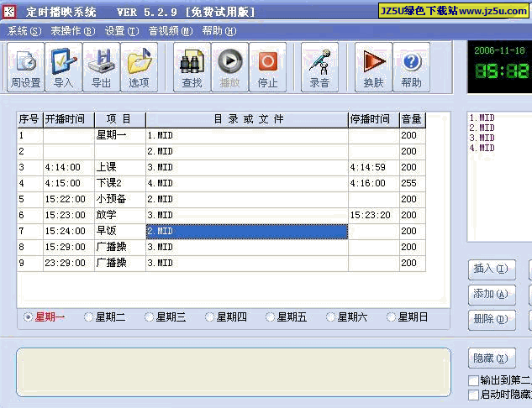Click the 序号 column header
532x408 pixels.
(30, 119)
